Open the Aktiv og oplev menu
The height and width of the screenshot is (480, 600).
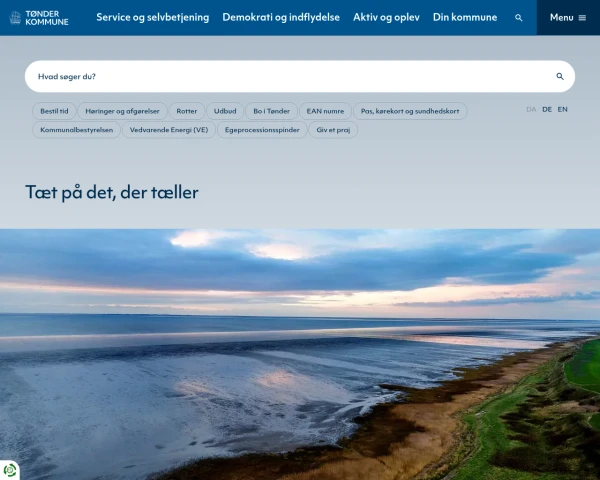386,17
